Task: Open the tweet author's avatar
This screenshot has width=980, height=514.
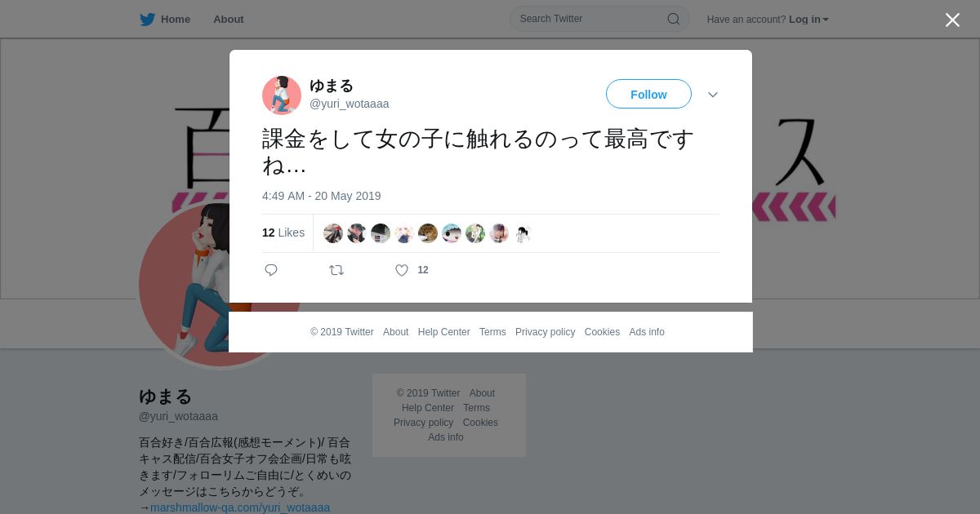Action: point(282,95)
